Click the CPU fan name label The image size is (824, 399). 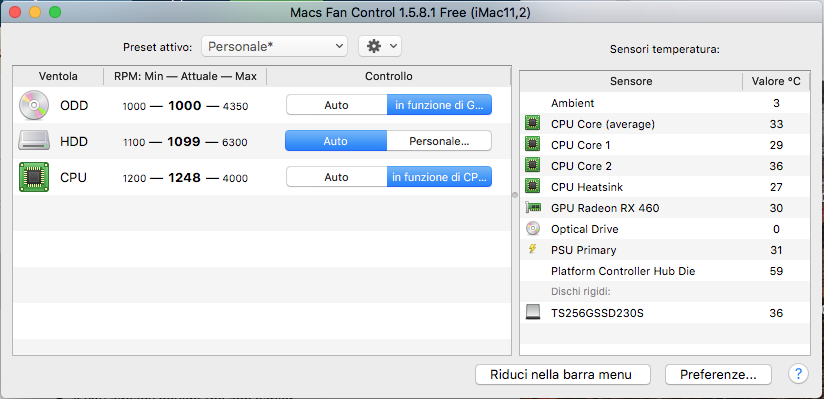coord(74,178)
